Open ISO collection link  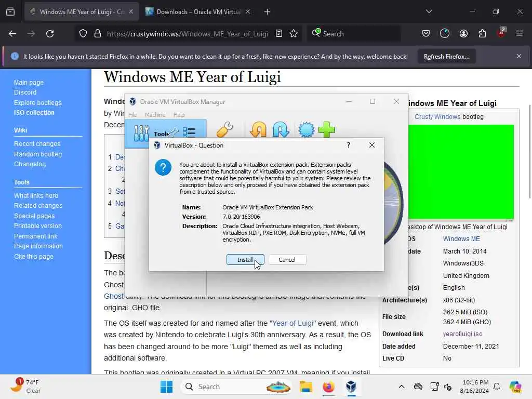pos(34,113)
